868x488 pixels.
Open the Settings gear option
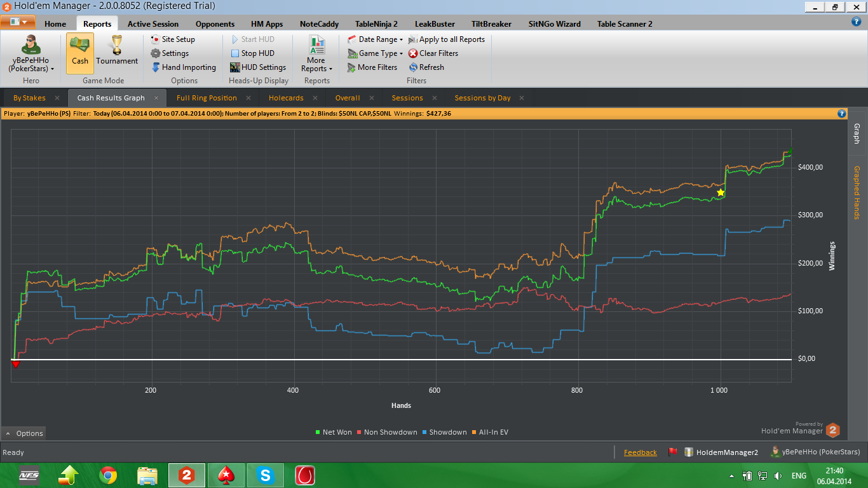(x=170, y=53)
